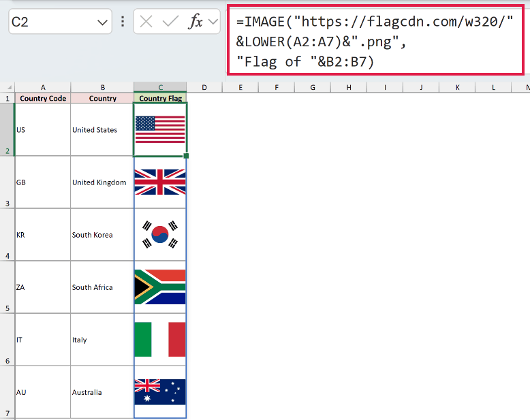Select the cell containing AU
The image size is (530, 420).
[43, 392]
